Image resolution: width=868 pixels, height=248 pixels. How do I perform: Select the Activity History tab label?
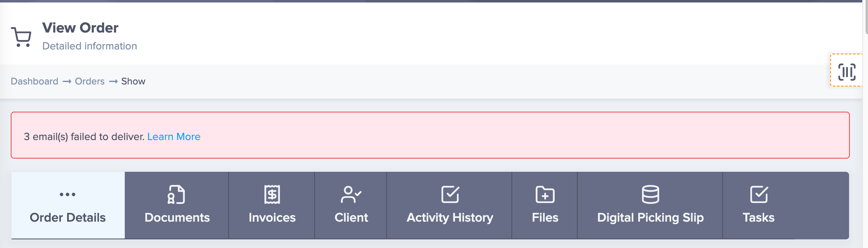point(450,218)
